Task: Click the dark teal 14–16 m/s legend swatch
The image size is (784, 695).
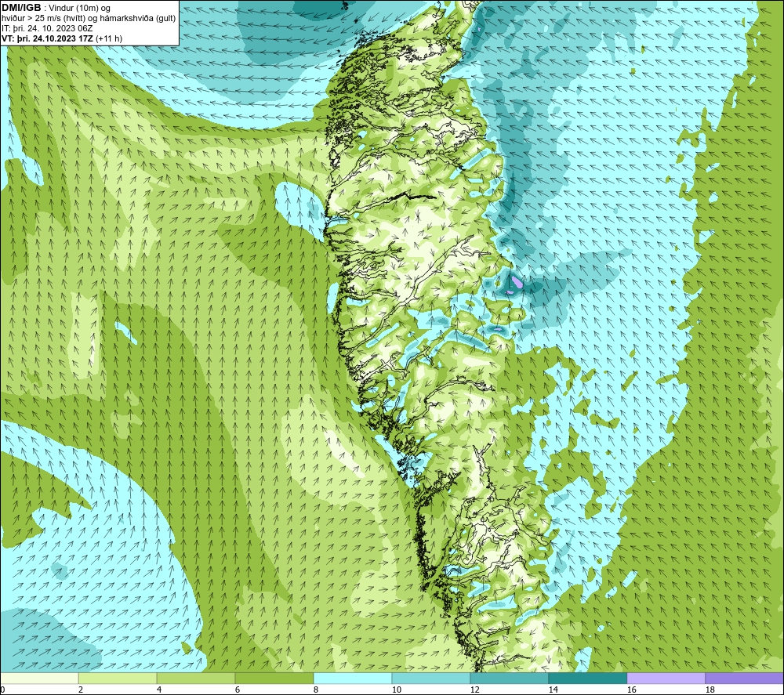Action: (x=587, y=678)
